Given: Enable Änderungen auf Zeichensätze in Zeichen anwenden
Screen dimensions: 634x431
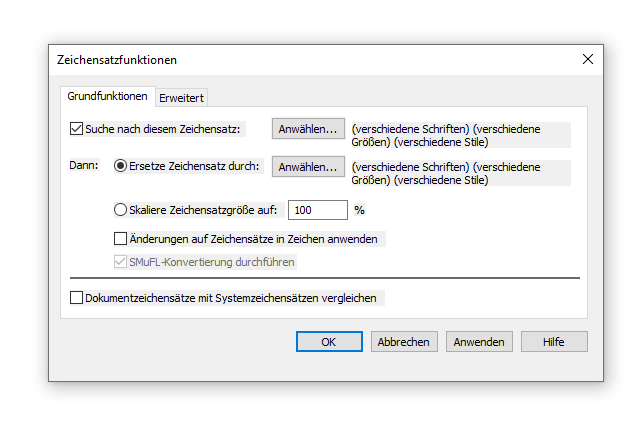Looking at the screenshot, I should [x=120, y=239].
